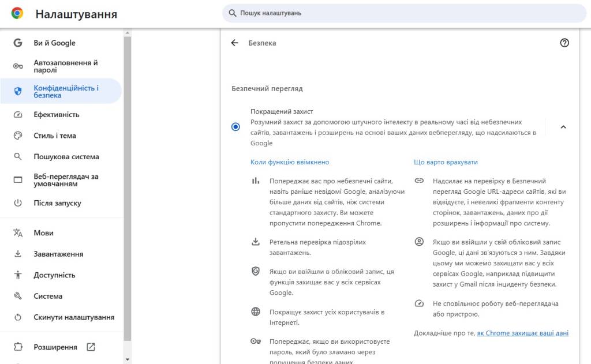Viewport: 591px width, 364px height.
Task: Click the key icon beside password breach warning
Action: (256, 341)
